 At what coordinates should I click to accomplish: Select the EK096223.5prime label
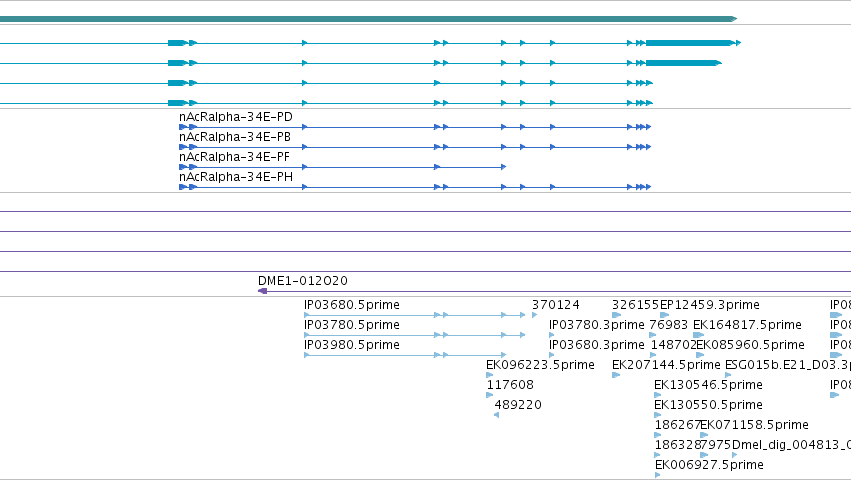540,365
